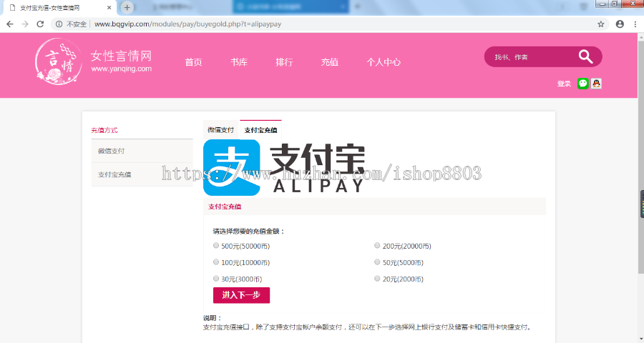This screenshot has width=644, height=343.
Task: Open 书库 in the navigation bar
Action: click(238, 62)
